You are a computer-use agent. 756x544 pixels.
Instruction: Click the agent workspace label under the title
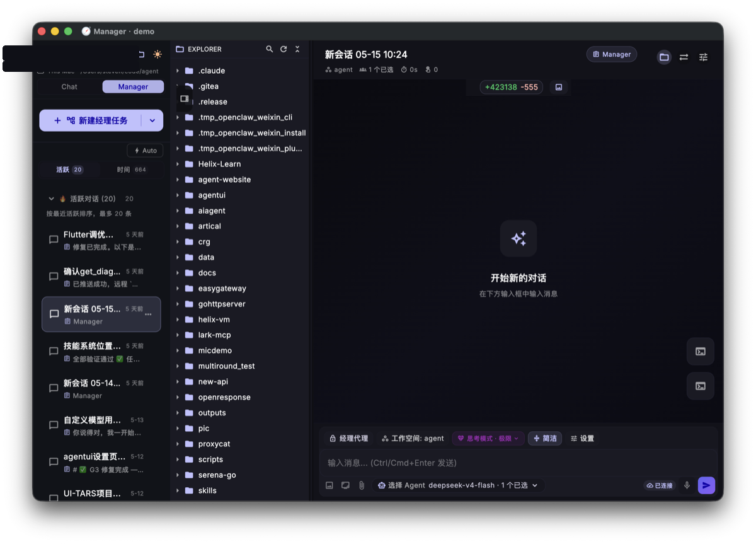pos(339,70)
